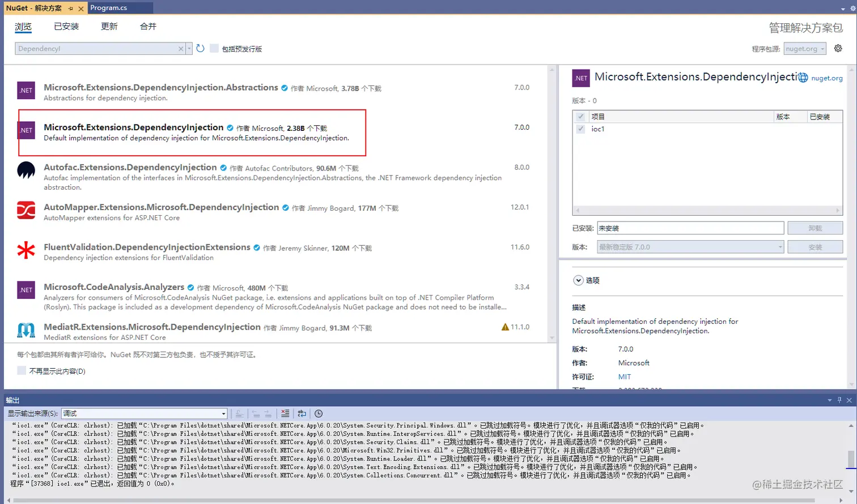Click the MediatR package logo icon
This screenshot has height=504, width=857.
26,330
